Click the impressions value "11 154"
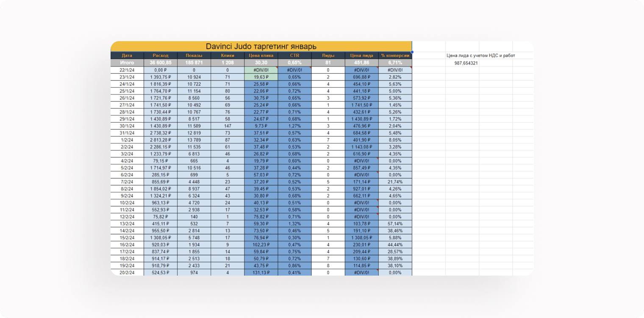The image size is (644, 318). (194, 91)
